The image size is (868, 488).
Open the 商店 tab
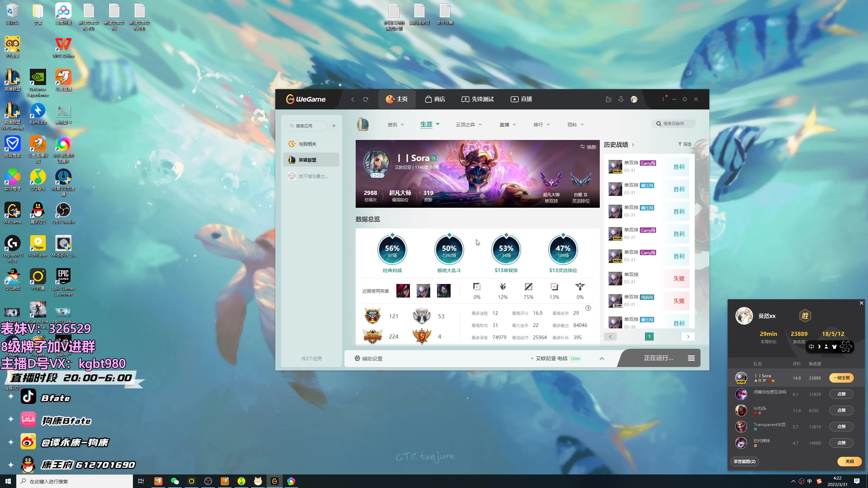[435, 99]
